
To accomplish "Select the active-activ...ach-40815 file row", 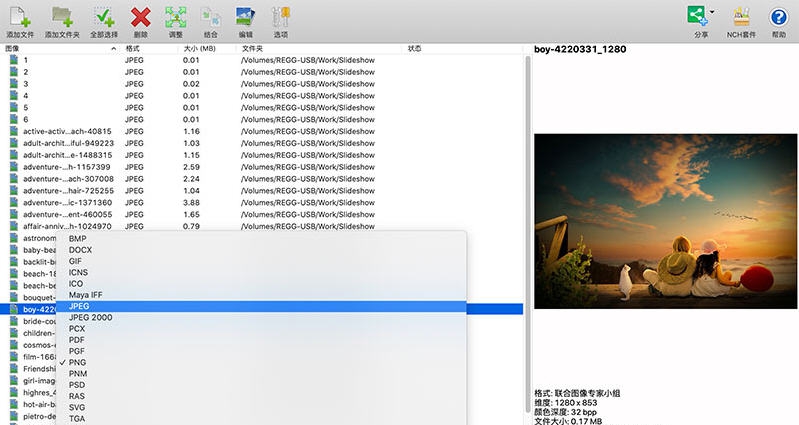I will coord(261,131).
